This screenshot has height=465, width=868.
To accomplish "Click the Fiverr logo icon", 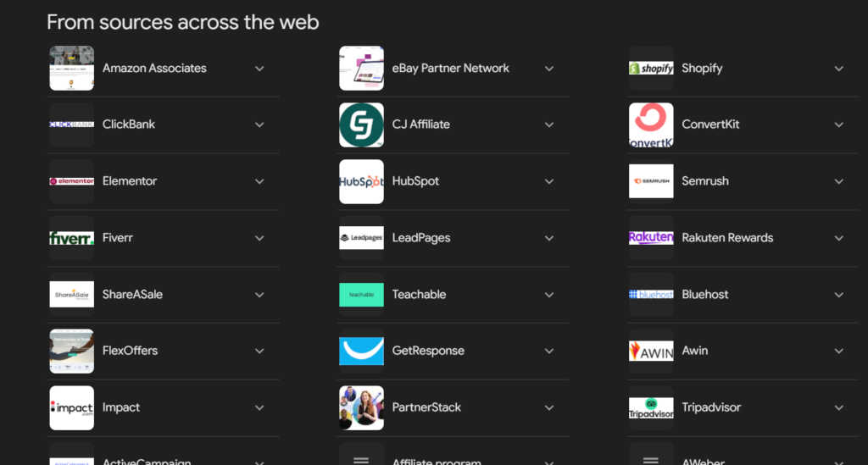I will 71,238.
